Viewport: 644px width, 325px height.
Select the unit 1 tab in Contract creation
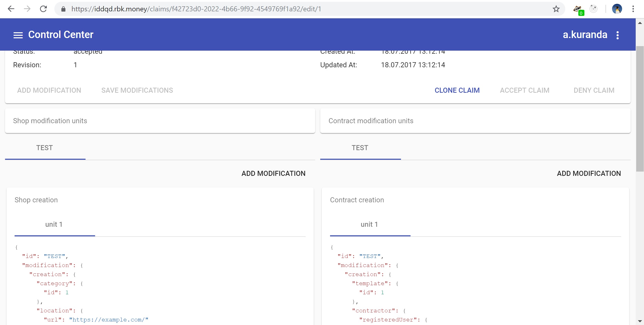(x=369, y=224)
